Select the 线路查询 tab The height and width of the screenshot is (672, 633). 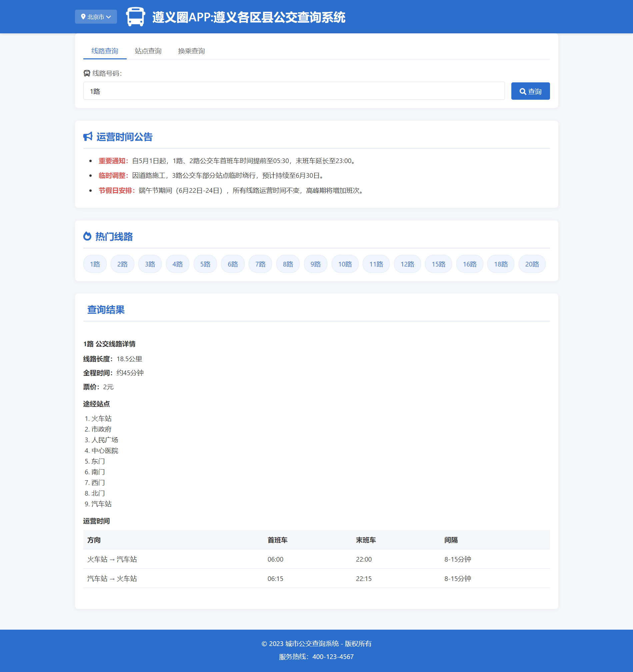tap(105, 51)
